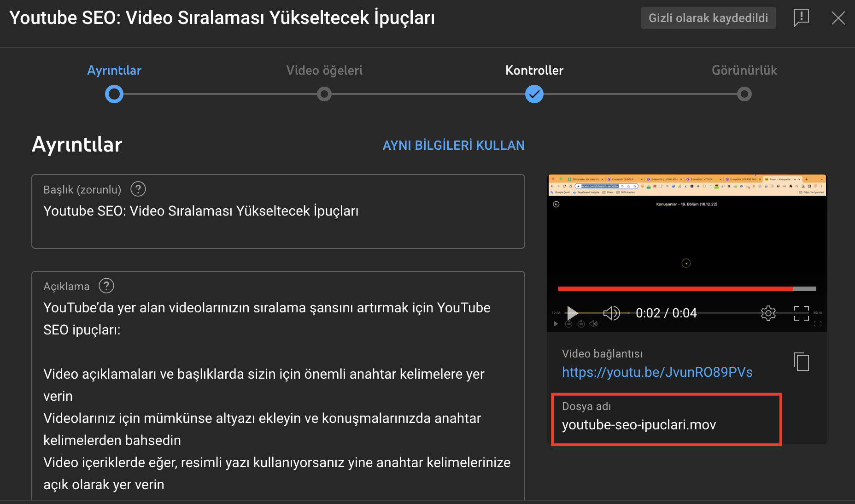Click the send feedback exclamation icon

click(802, 18)
